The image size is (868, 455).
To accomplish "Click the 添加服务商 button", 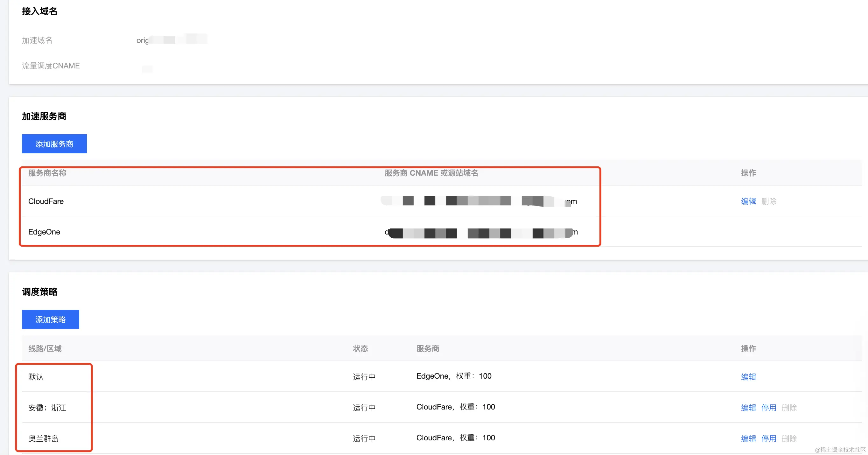I will click(54, 144).
